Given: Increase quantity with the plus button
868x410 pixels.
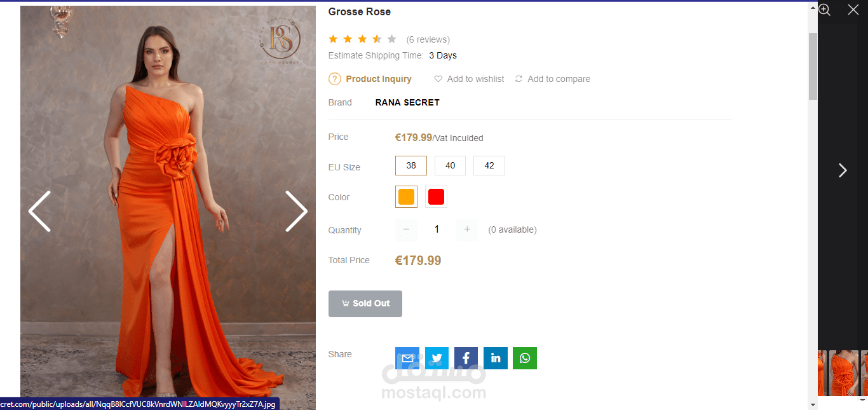Looking at the screenshot, I should [467, 229].
